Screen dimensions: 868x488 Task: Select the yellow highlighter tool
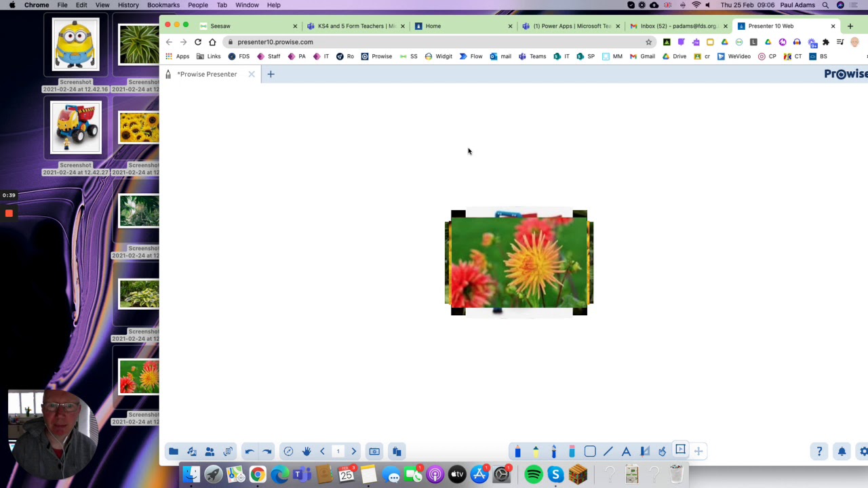pos(536,451)
